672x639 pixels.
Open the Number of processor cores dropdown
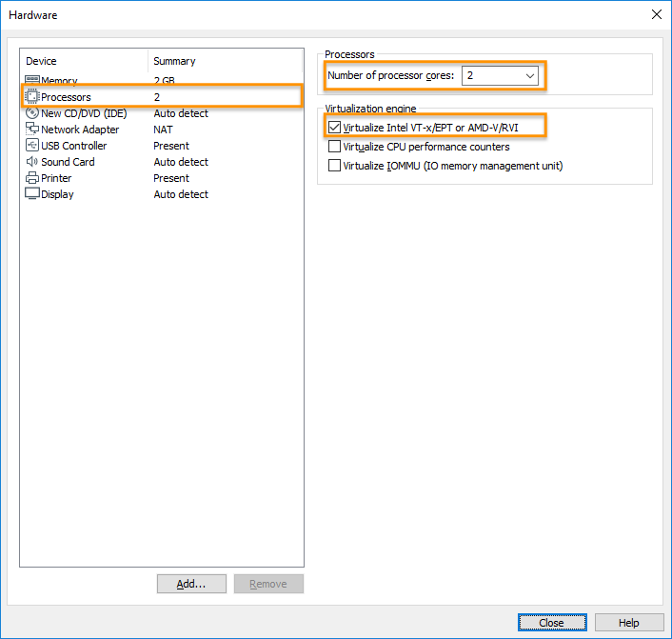[500, 75]
